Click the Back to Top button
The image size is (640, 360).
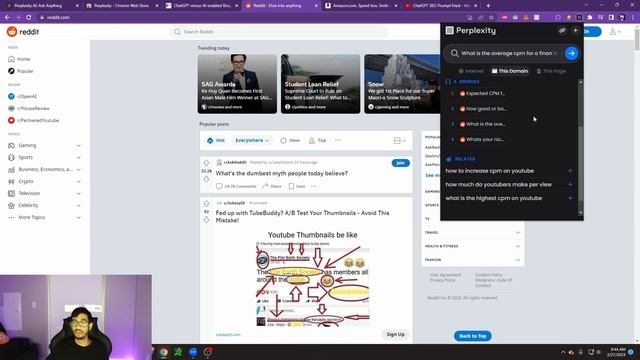[x=473, y=336]
